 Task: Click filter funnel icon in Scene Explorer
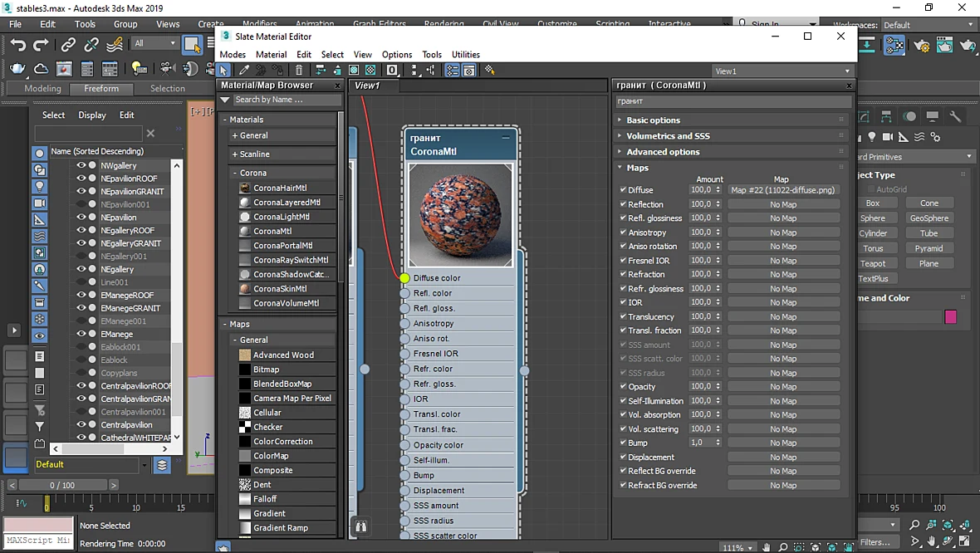pos(39,427)
